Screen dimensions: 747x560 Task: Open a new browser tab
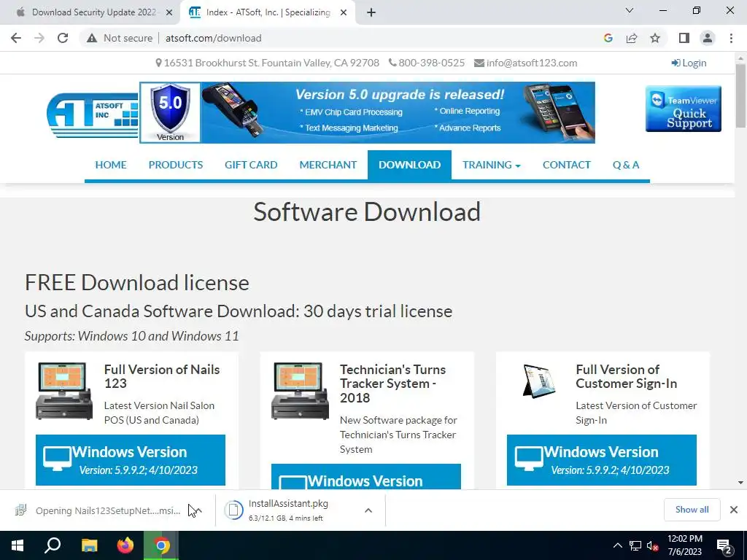pyautogui.click(x=371, y=12)
